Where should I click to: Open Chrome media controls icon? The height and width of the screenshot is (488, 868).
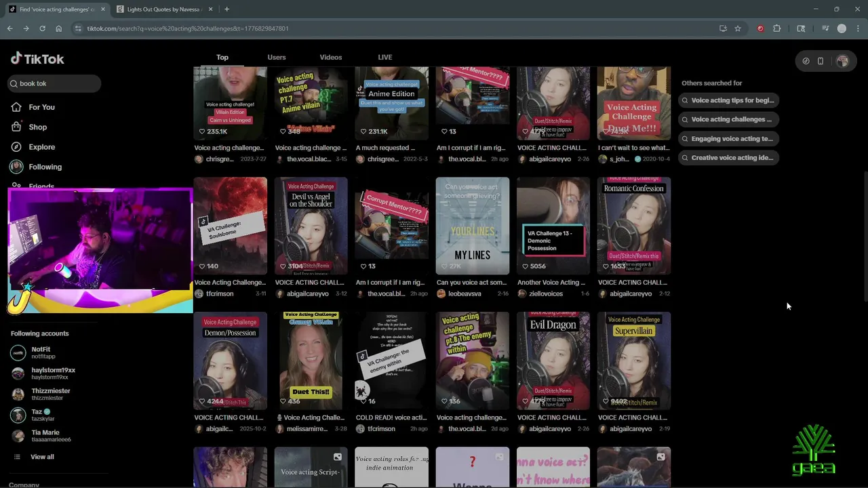825,28
